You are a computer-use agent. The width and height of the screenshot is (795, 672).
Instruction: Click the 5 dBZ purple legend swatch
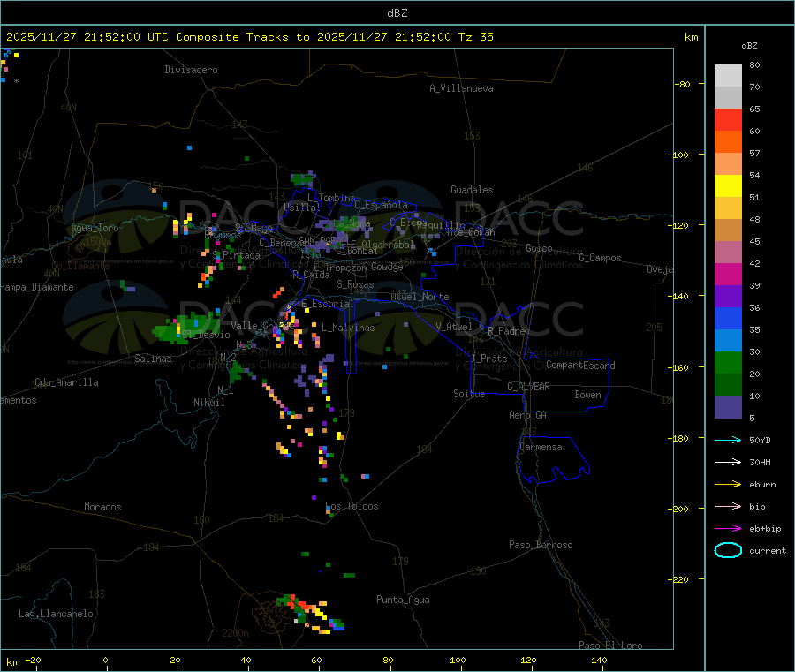(x=728, y=407)
